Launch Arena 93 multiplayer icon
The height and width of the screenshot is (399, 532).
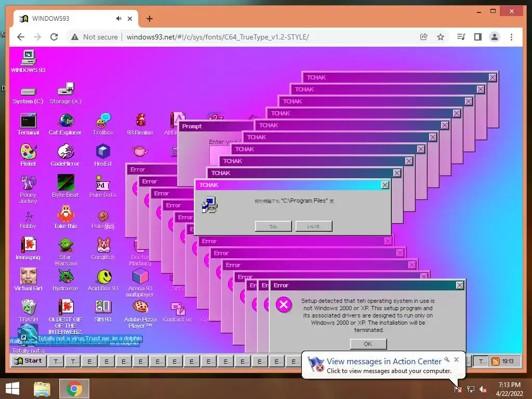pos(140,283)
